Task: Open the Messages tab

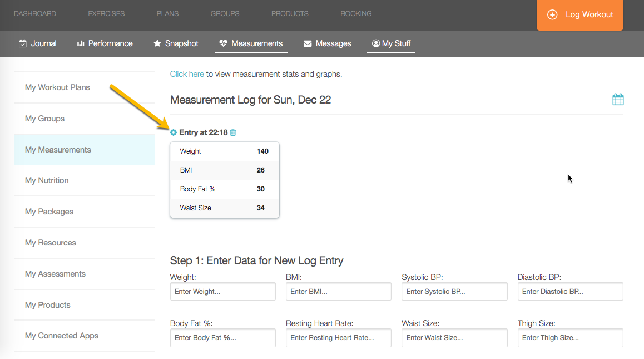Action: point(328,43)
